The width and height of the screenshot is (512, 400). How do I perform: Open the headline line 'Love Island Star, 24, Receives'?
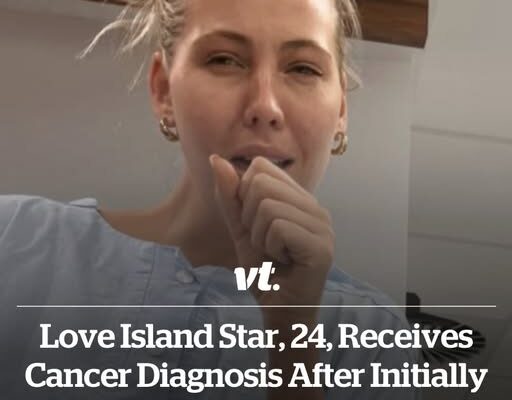click(x=256, y=337)
